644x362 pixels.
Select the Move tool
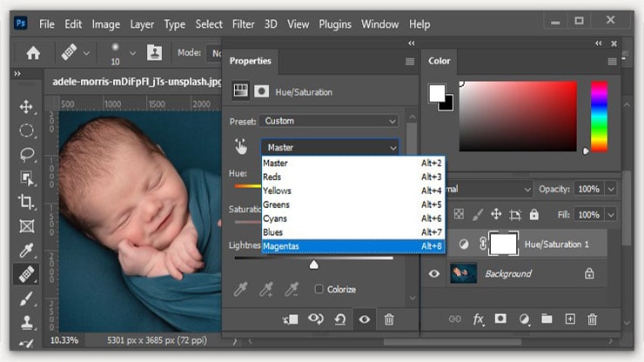tap(26, 106)
